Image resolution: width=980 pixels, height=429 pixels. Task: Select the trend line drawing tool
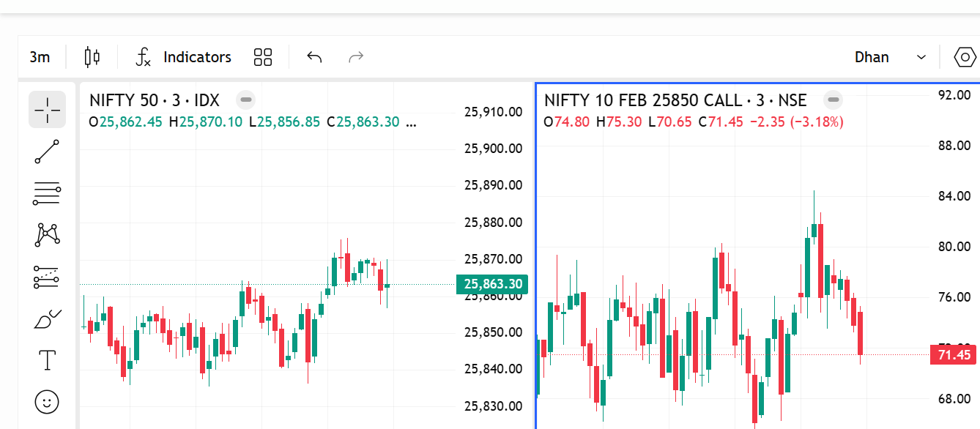pos(48,152)
